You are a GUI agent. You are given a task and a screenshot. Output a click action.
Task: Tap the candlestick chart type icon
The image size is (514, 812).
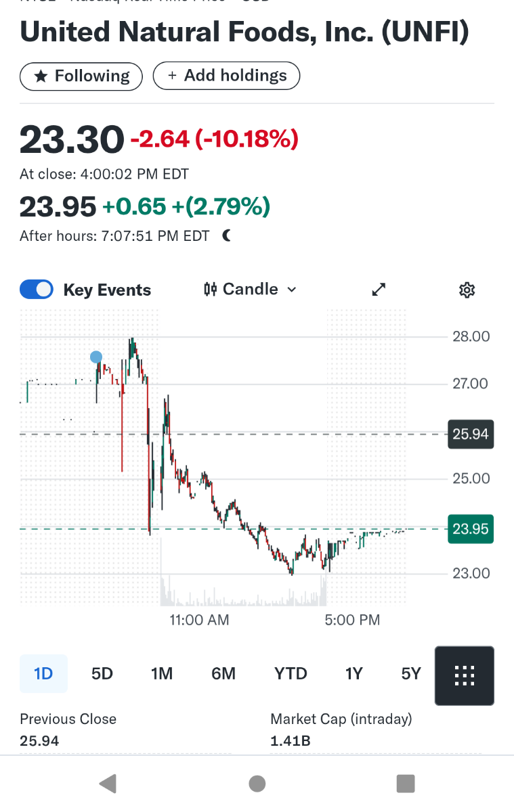click(210, 290)
